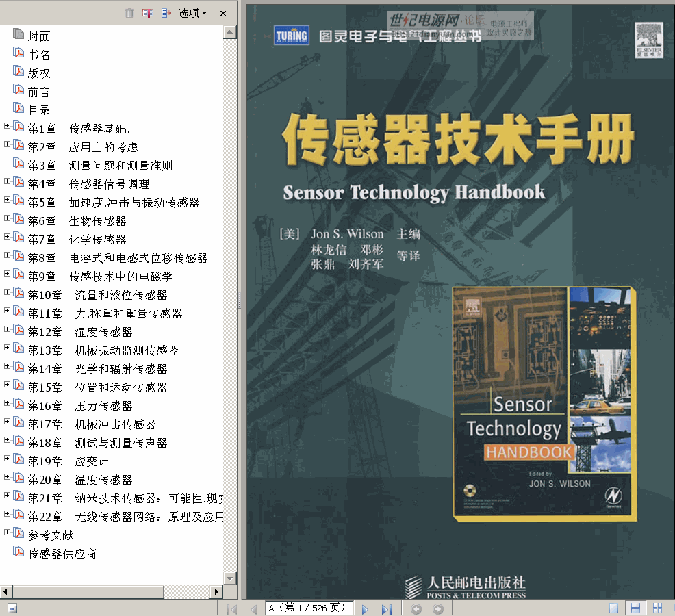Image resolution: width=675 pixels, height=616 pixels.
Task: Click bookmarks horizontal scroll right arrow
Action: 216,592
